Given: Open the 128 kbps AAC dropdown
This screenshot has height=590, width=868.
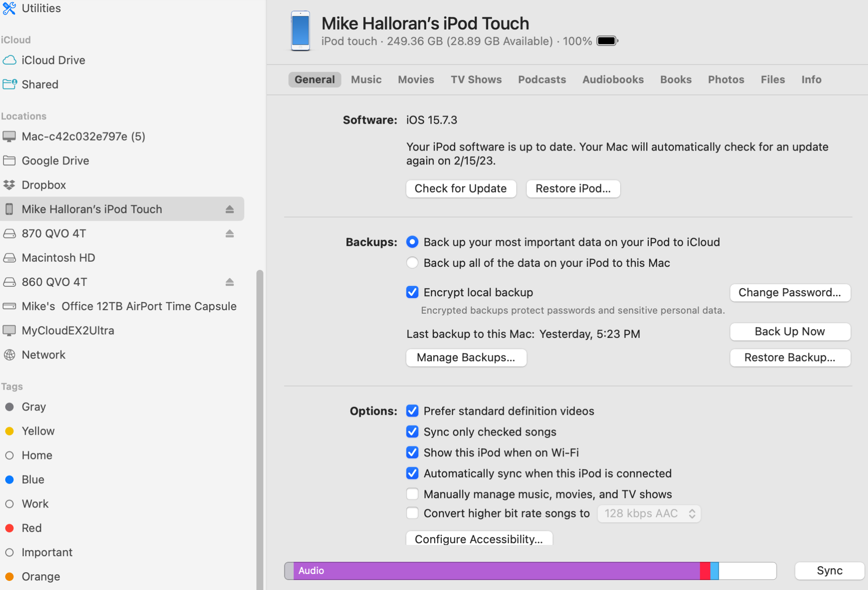Looking at the screenshot, I should coord(649,514).
